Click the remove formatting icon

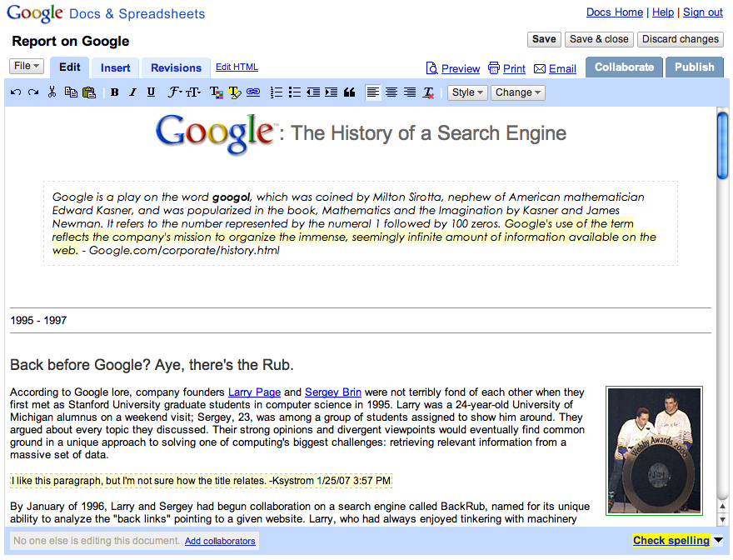[x=429, y=92]
